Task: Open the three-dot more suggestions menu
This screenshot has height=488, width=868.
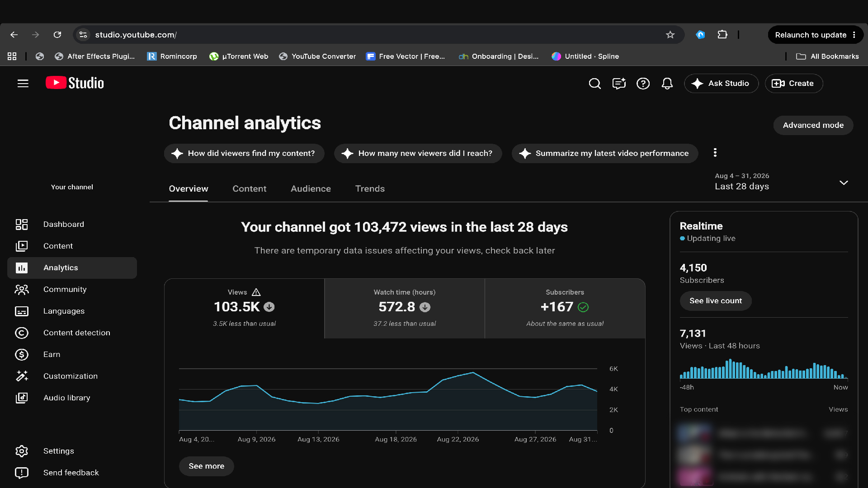Action: click(x=715, y=153)
